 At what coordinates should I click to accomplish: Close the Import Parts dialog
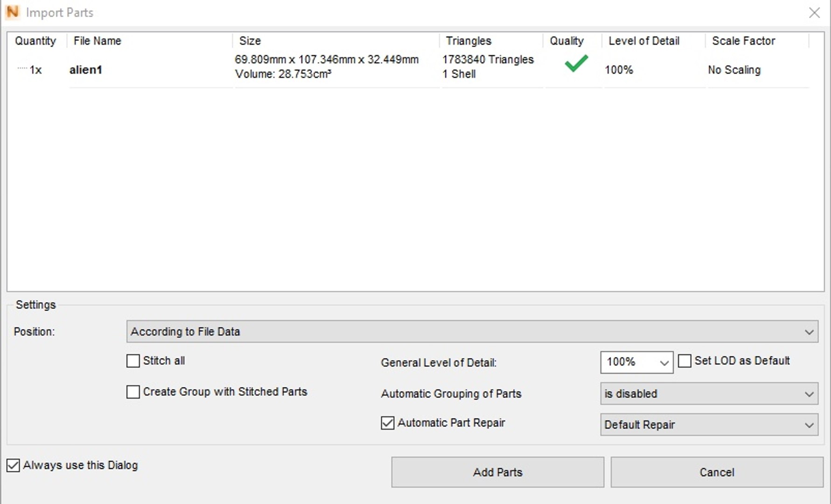point(814,13)
